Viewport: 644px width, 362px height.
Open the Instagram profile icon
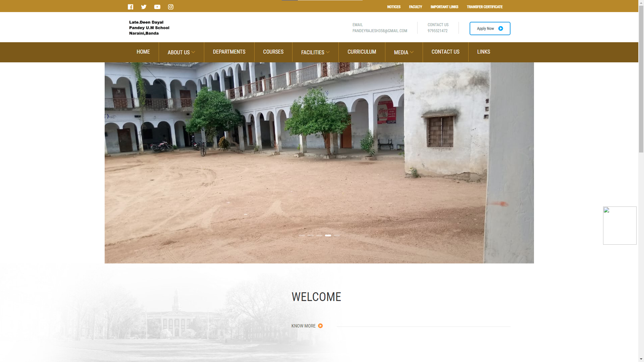[171, 7]
